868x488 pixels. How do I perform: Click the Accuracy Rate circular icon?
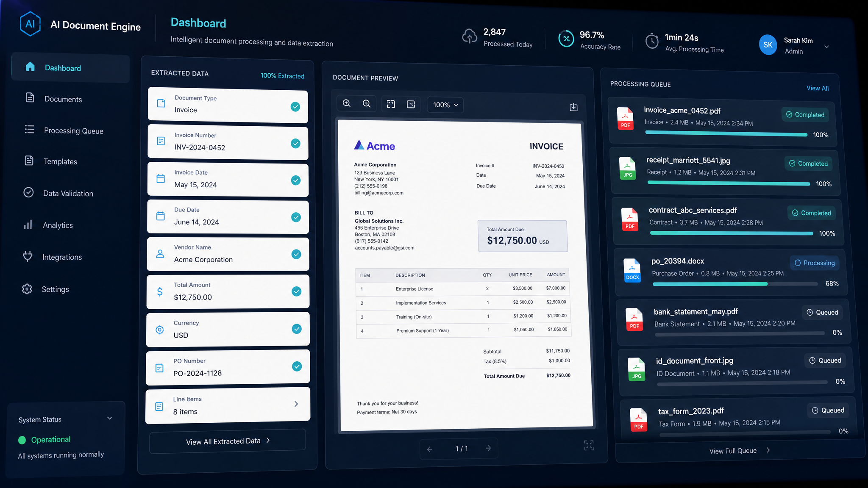point(566,39)
